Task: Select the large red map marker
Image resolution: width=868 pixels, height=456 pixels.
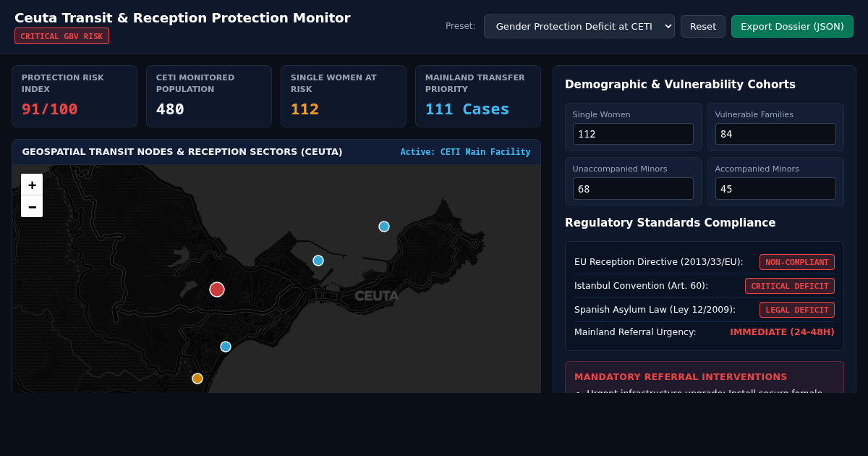Action: tap(217, 290)
